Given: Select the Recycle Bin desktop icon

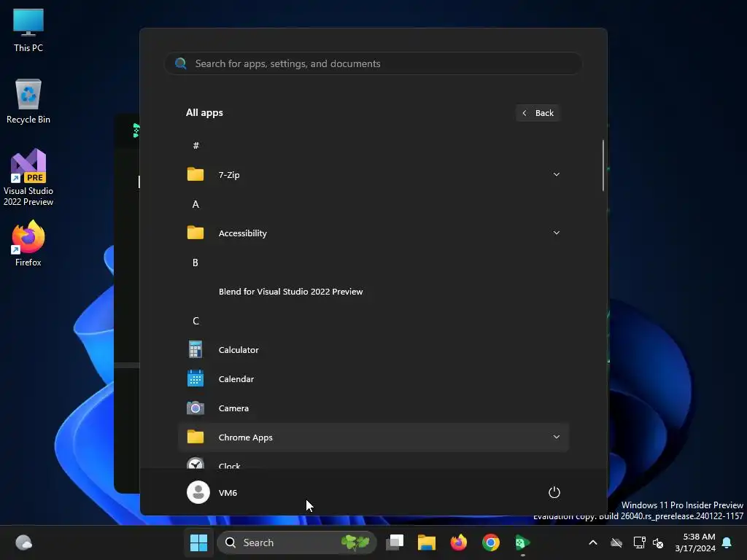Looking at the screenshot, I should point(28,101).
